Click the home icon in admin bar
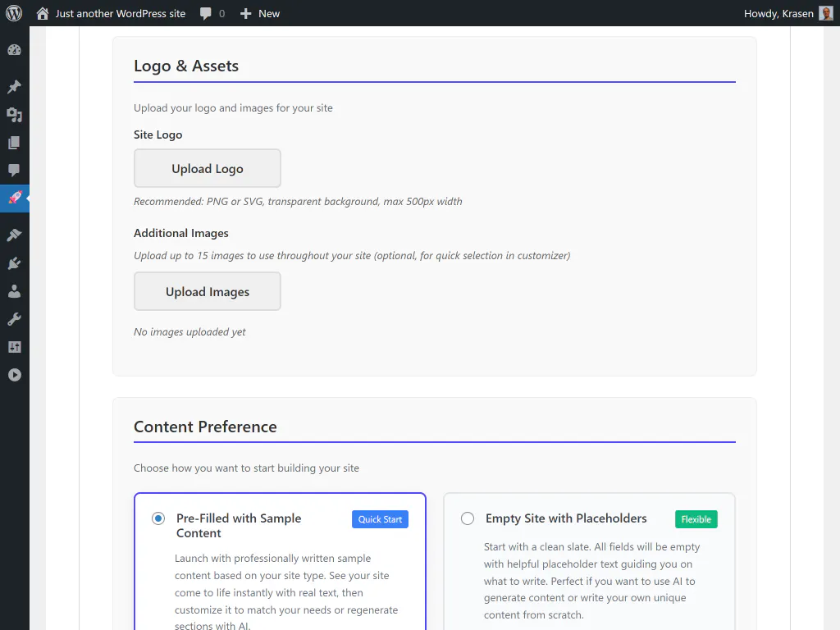 pos(43,13)
